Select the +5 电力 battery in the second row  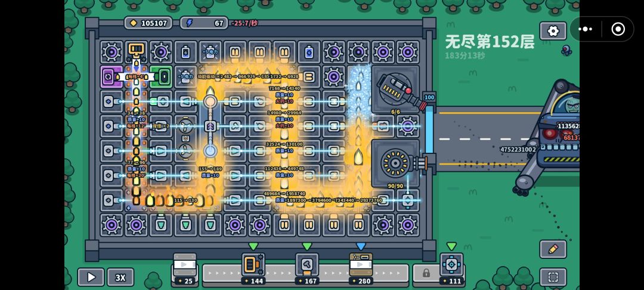185,77
